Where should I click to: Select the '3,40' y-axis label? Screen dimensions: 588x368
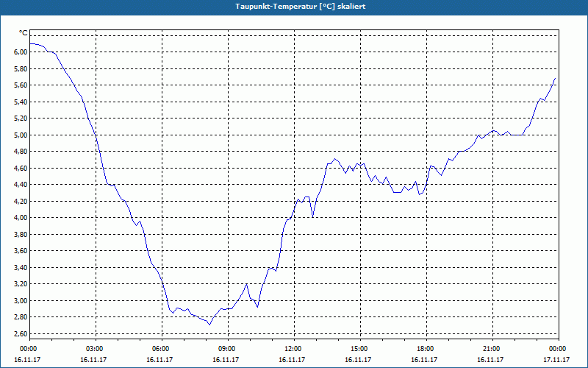21,267
